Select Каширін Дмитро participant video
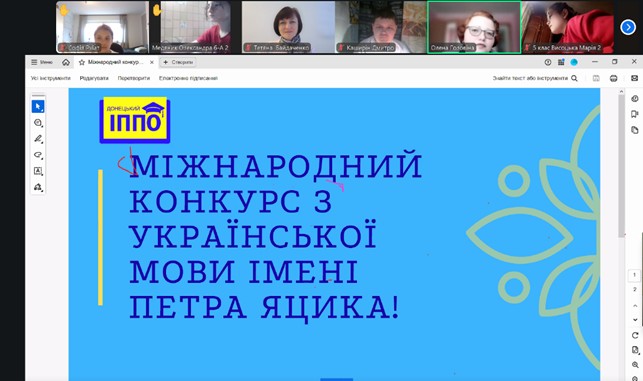Image resolution: width=643 pixels, height=381 pixels. point(381,27)
